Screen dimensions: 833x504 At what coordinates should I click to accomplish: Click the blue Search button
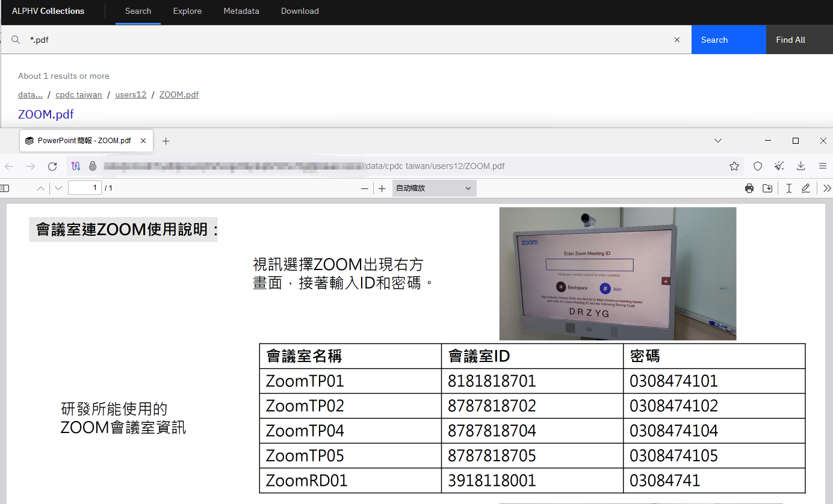[729, 40]
